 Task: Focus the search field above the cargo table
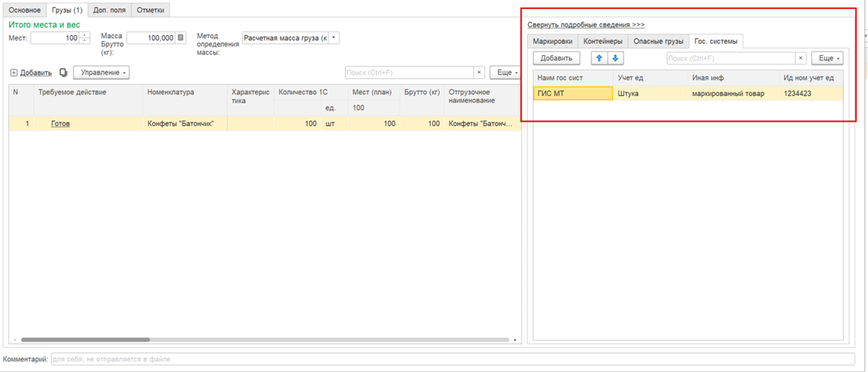[x=410, y=73]
